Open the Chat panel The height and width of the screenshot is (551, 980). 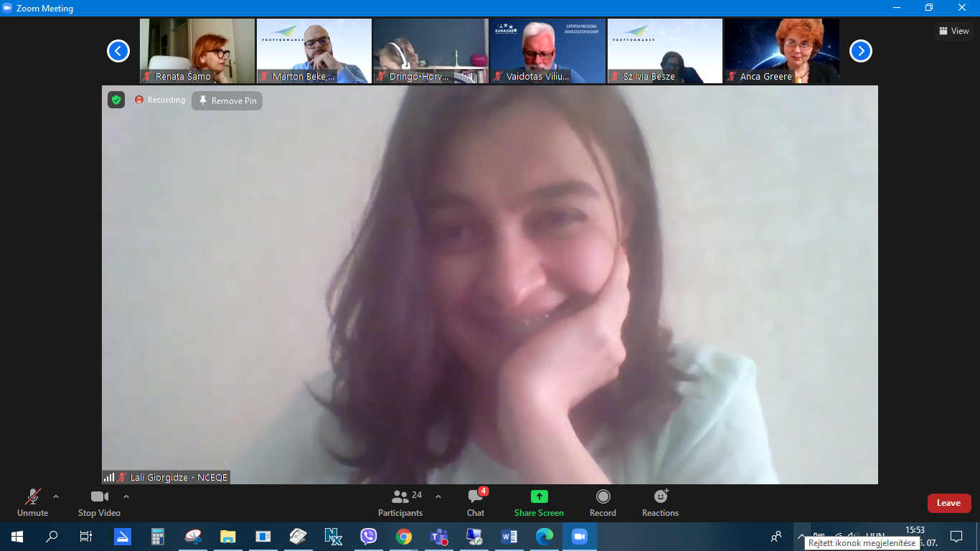[x=476, y=502]
